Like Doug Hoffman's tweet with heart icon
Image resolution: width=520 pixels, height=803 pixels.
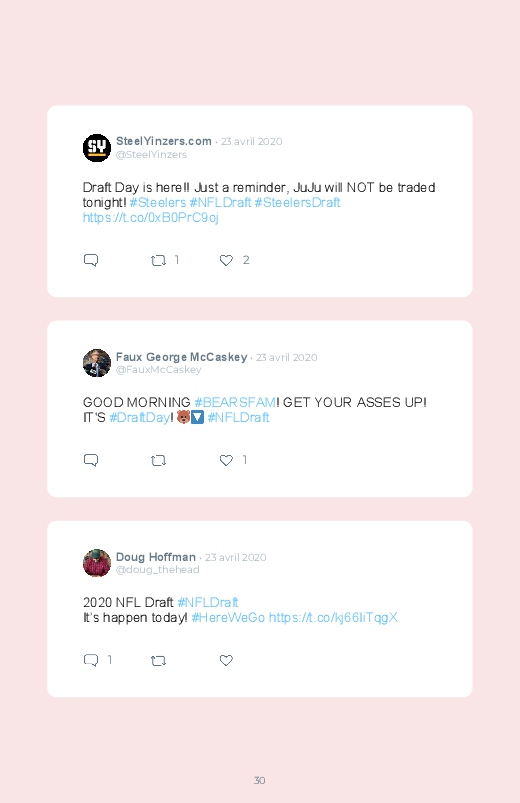point(226,660)
